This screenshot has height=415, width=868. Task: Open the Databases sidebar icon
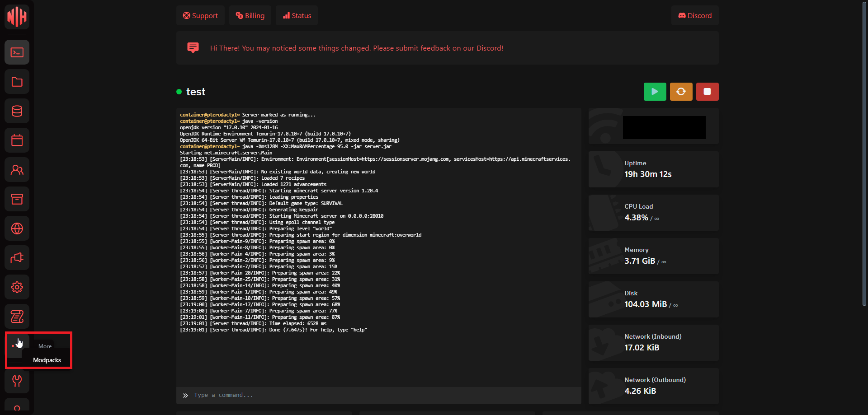coord(17,111)
